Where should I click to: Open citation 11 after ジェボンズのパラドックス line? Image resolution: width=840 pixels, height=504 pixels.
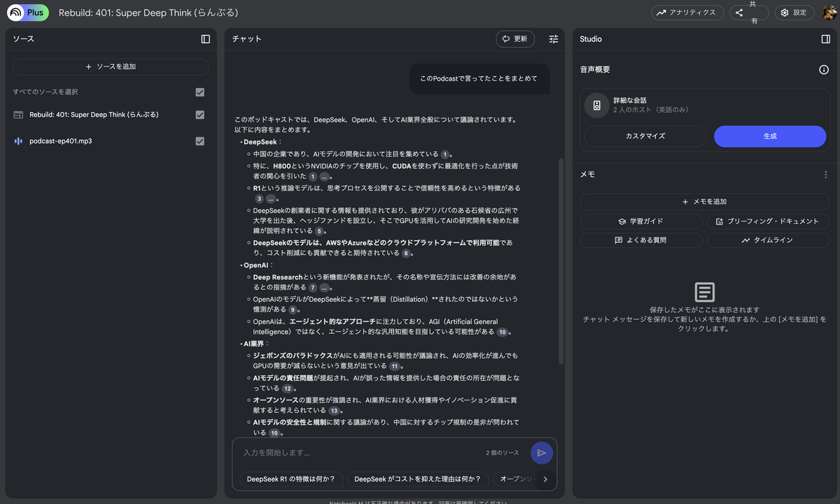[x=395, y=366]
